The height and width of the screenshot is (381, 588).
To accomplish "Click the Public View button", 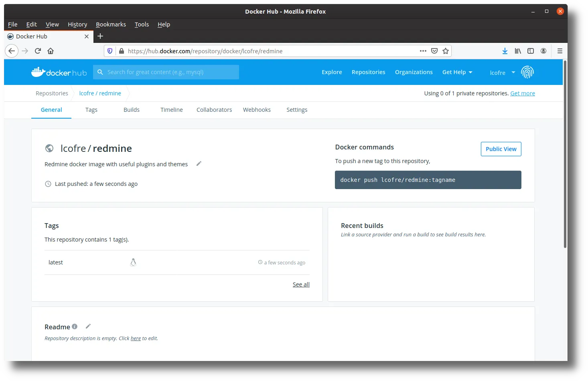I will tap(501, 149).
